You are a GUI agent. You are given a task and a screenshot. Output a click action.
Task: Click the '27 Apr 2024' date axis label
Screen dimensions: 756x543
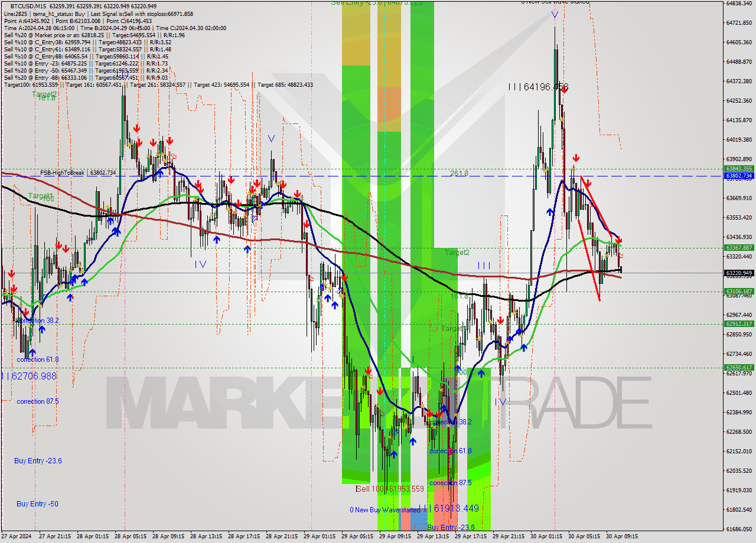click(16, 537)
